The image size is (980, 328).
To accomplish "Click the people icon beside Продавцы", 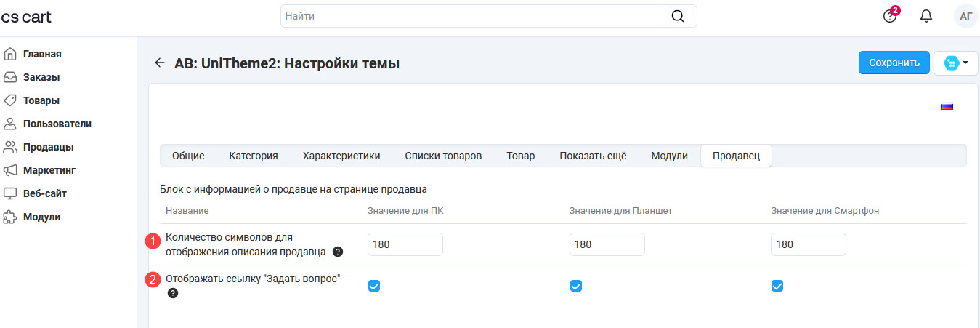I will [10, 147].
